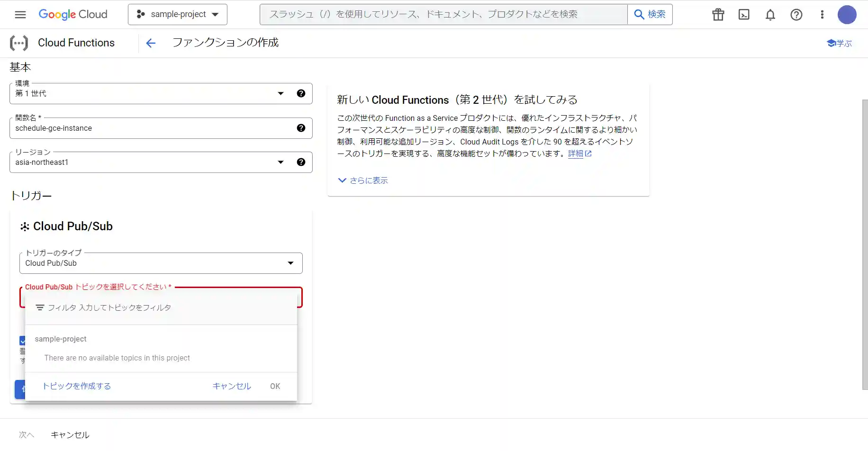Viewport: 868px width, 451px height.
Task: Go back with the left arrow
Action: [151, 43]
